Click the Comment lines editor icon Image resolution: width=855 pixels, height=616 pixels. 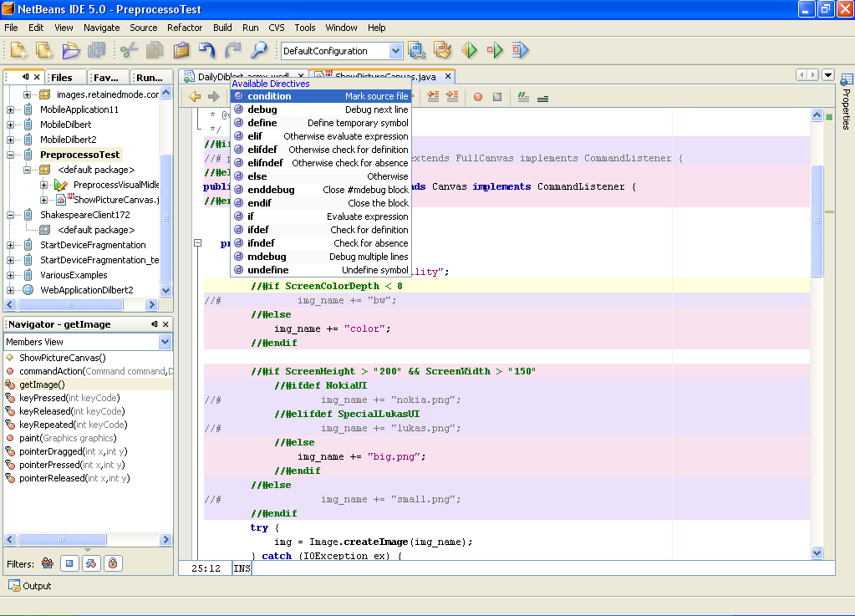click(x=523, y=97)
